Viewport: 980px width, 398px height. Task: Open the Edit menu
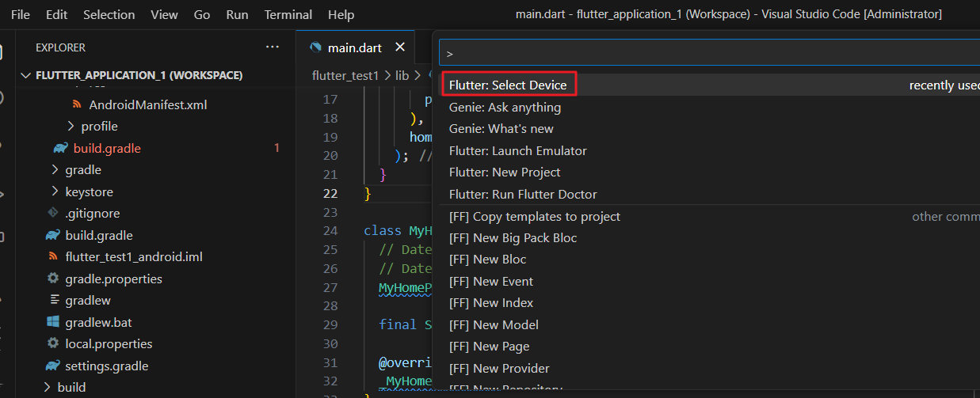tap(56, 14)
